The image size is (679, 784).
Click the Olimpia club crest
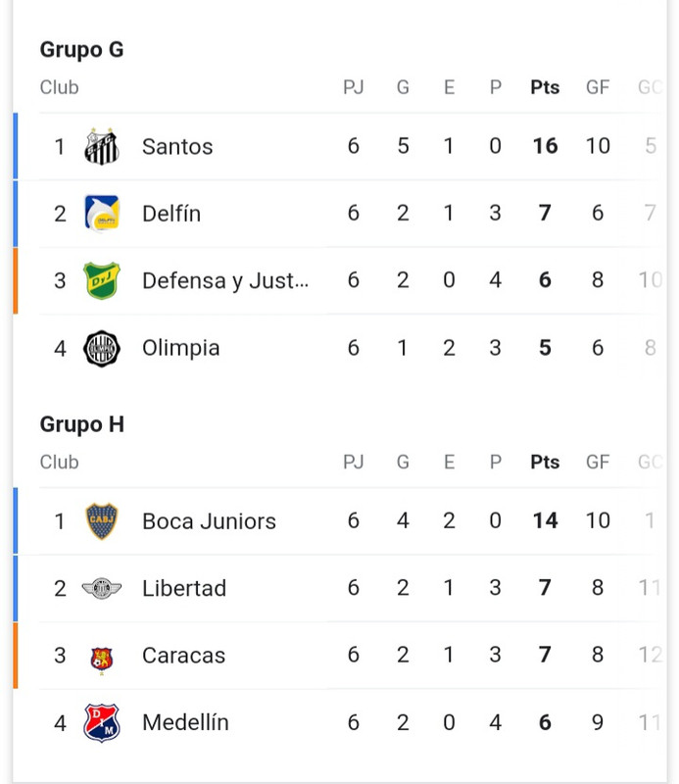coord(102,348)
